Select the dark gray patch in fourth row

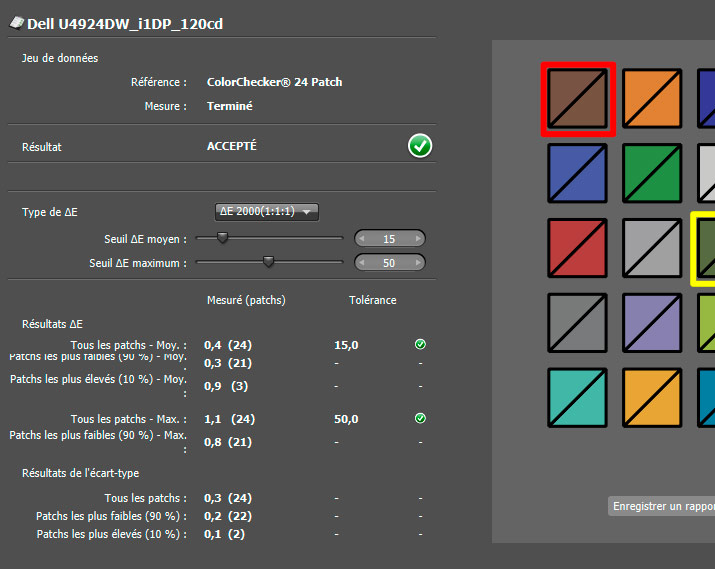pyautogui.click(x=577, y=322)
